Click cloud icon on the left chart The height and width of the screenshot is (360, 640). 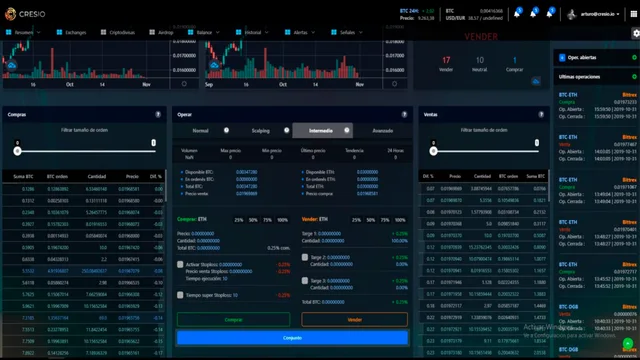tap(11, 65)
